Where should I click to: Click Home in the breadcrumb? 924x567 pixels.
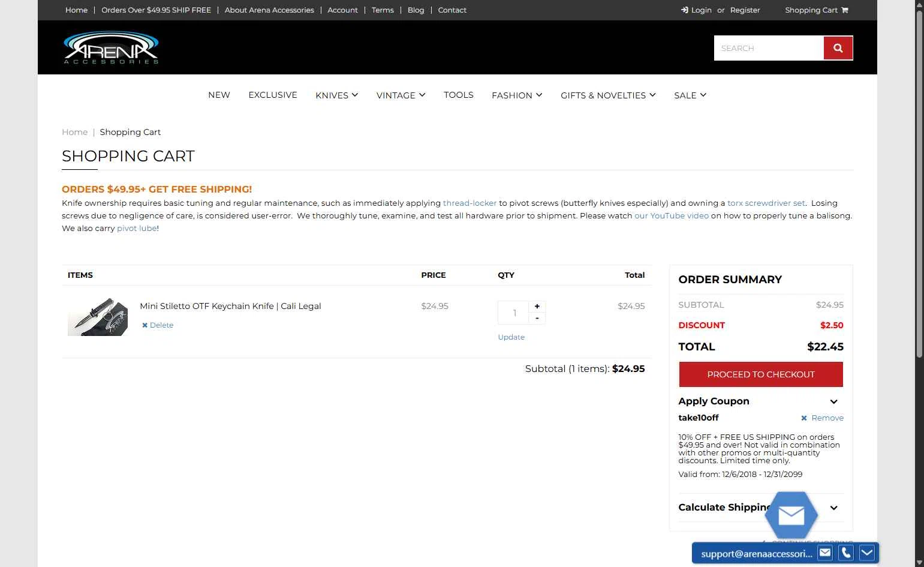pos(74,132)
